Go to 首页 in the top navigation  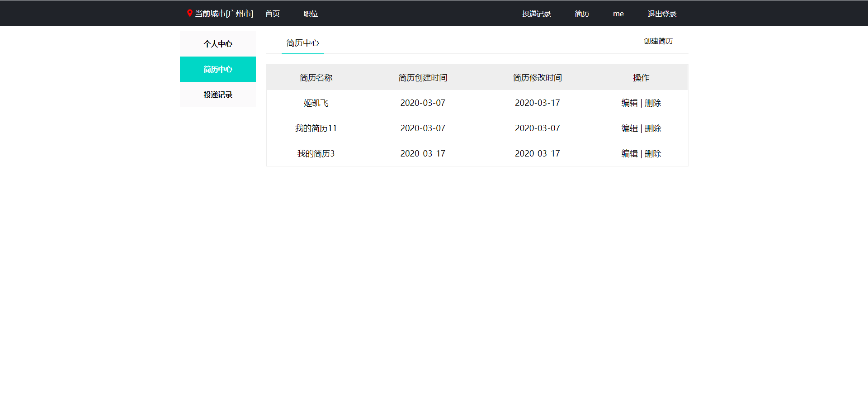pos(273,14)
